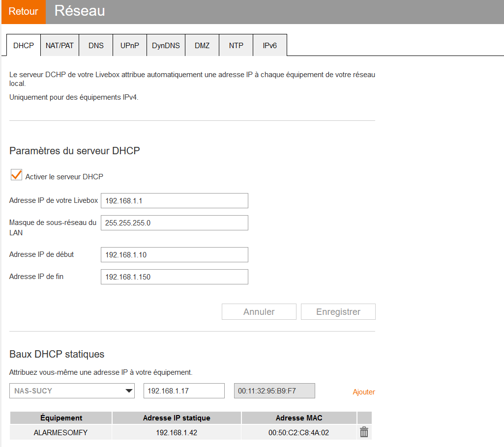Select the UPnP tab
This screenshot has height=447, width=504.
pos(130,46)
